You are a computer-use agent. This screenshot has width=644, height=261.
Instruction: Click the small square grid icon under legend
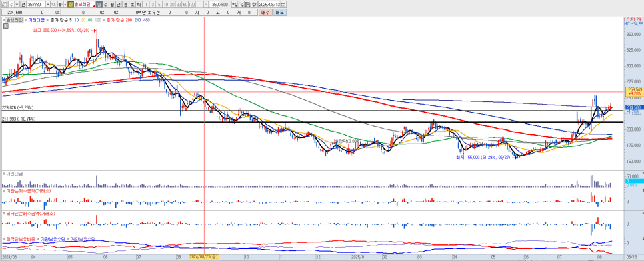(5, 26)
